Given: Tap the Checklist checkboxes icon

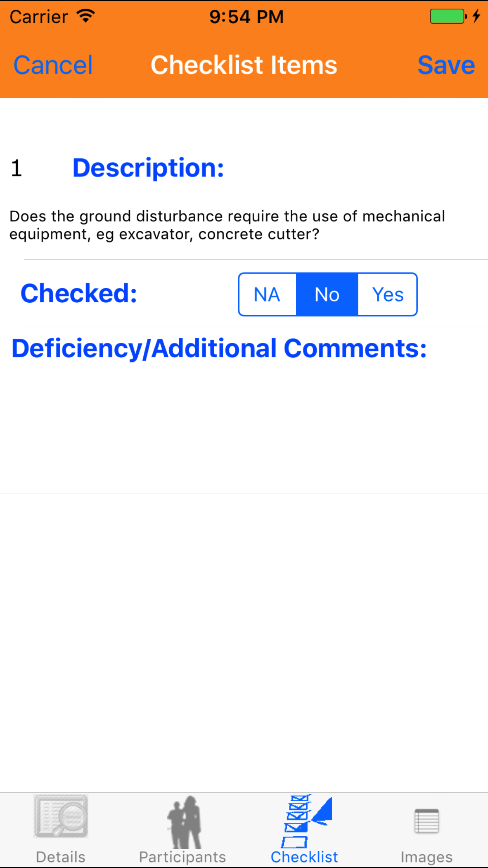Looking at the screenshot, I should coord(306,820).
